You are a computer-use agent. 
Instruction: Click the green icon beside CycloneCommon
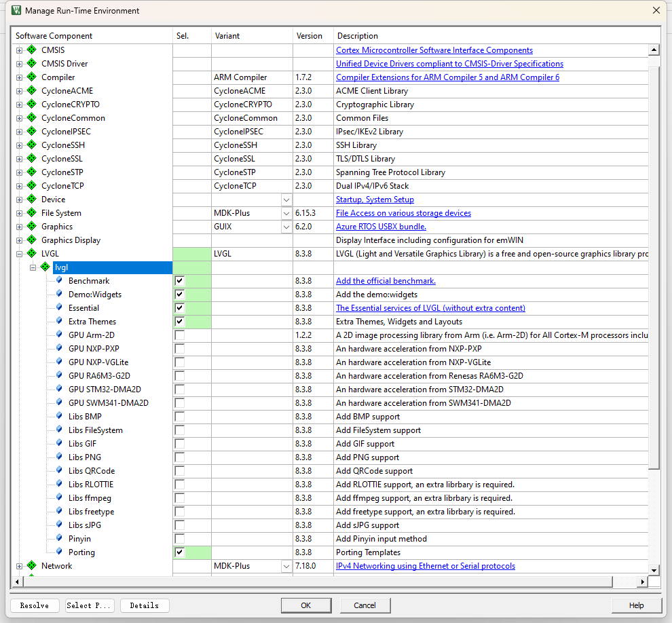click(x=32, y=118)
